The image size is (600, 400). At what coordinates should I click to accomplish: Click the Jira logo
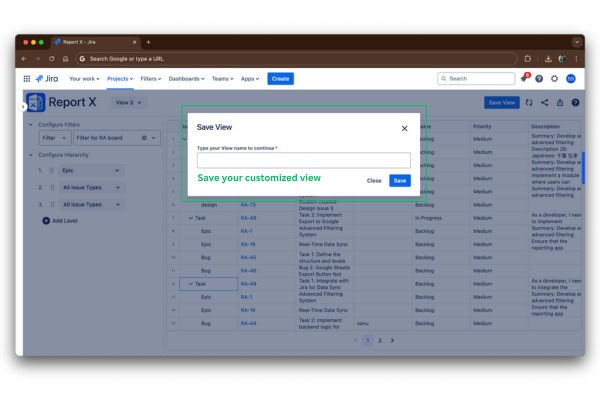coord(47,79)
